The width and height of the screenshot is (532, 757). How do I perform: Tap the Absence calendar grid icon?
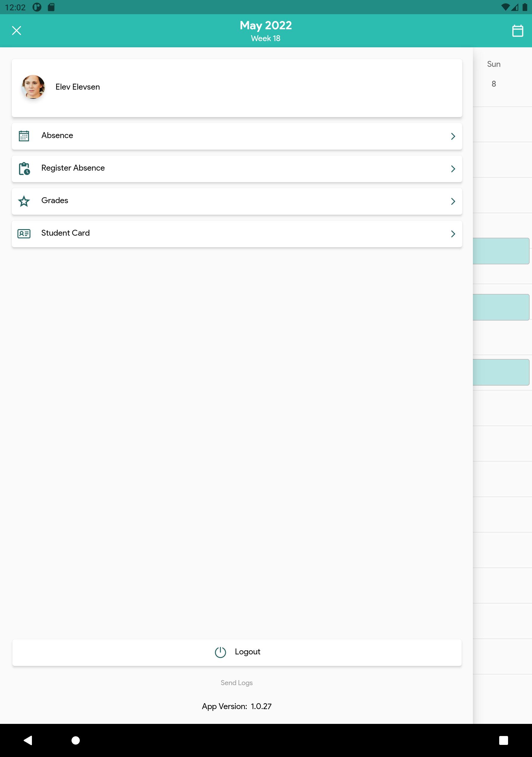click(24, 136)
